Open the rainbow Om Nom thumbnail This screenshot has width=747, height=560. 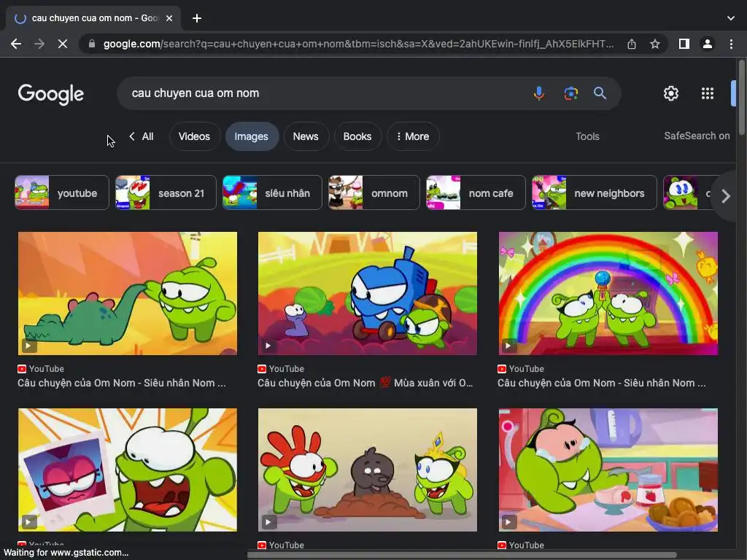(x=608, y=293)
